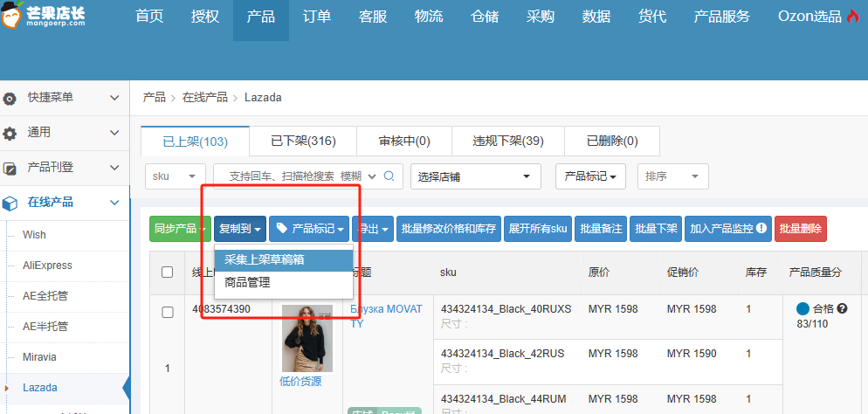The height and width of the screenshot is (414, 868).
Task: Click the 快捷菜单 gear icon
Action: [10, 99]
